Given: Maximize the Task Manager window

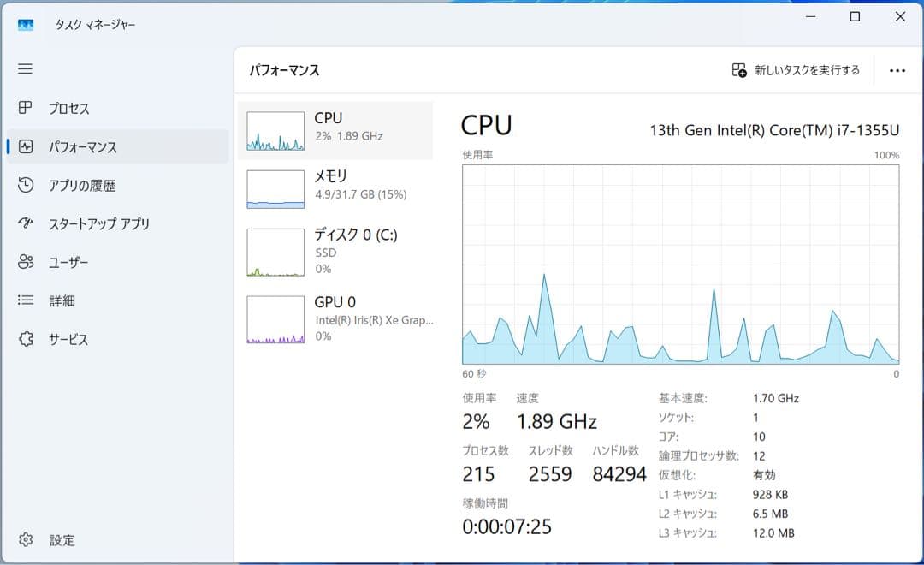Looking at the screenshot, I should pyautogui.click(x=855, y=17).
